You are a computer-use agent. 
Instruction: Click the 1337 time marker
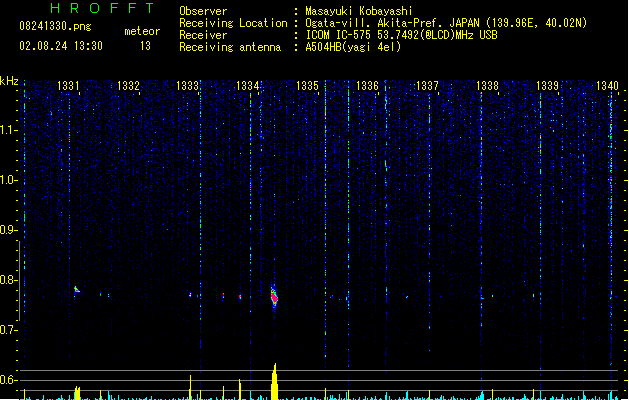pyautogui.click(x=427, y=85)
